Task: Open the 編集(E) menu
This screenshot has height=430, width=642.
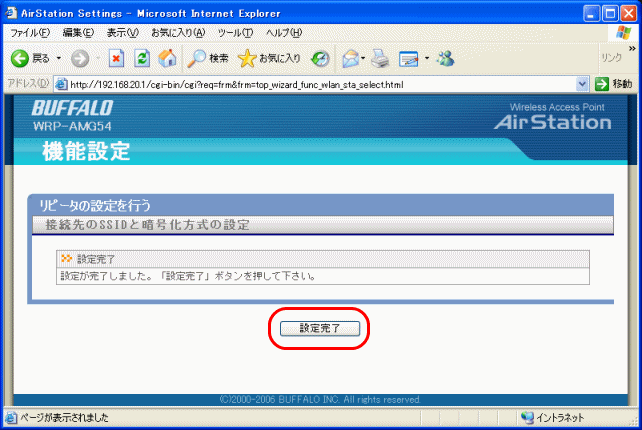Action: pyautogui.click(x=78, y=33)
